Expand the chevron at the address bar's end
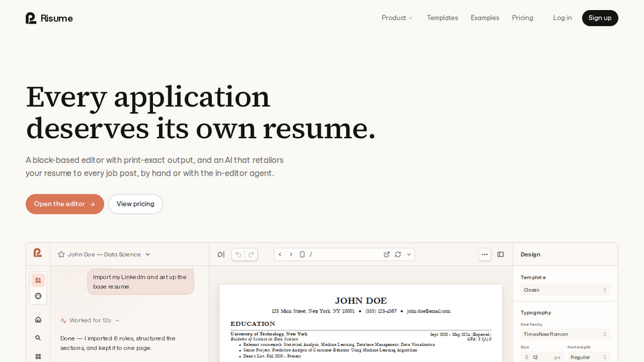This screenshot has width=644, height=362. [409, 255]
